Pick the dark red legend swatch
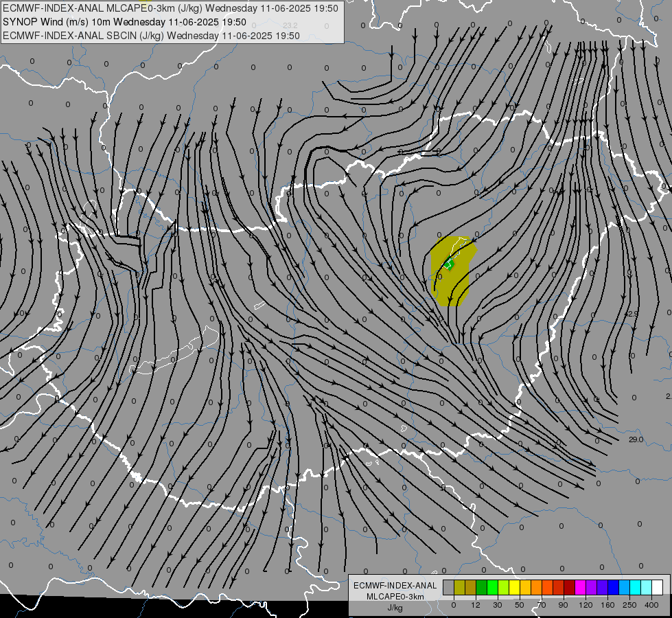Image resolution: width=672 pixels, height=618 pixels. (570, 587)
